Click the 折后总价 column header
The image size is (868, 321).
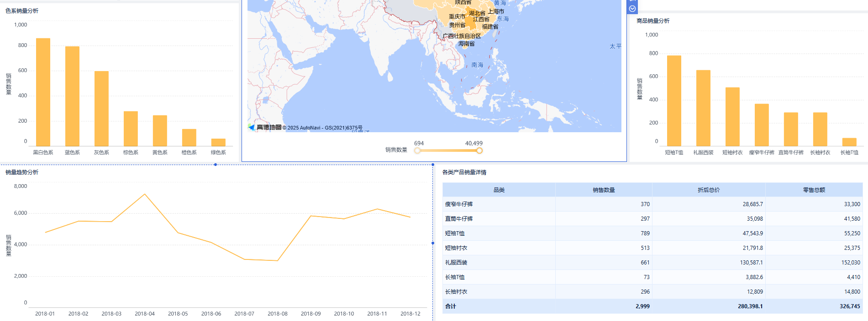tap(709, 190)
